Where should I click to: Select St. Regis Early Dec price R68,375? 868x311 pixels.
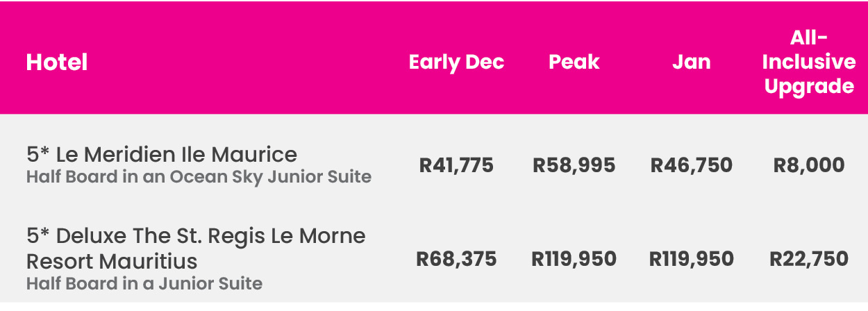tap(456, 260)
